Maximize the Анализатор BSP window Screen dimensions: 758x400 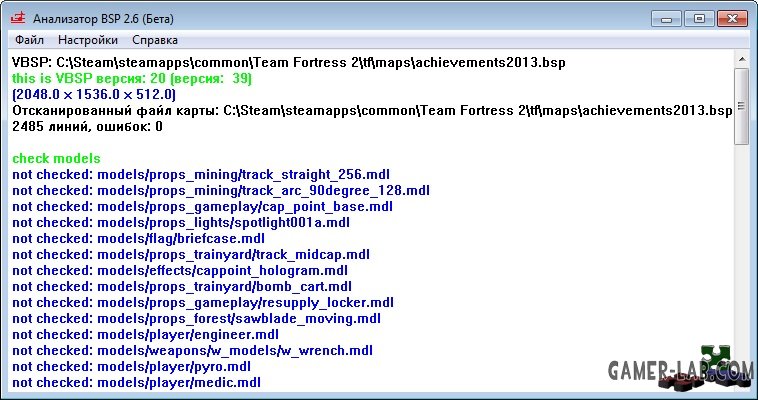pyautogui.click(x=699, y=19)
